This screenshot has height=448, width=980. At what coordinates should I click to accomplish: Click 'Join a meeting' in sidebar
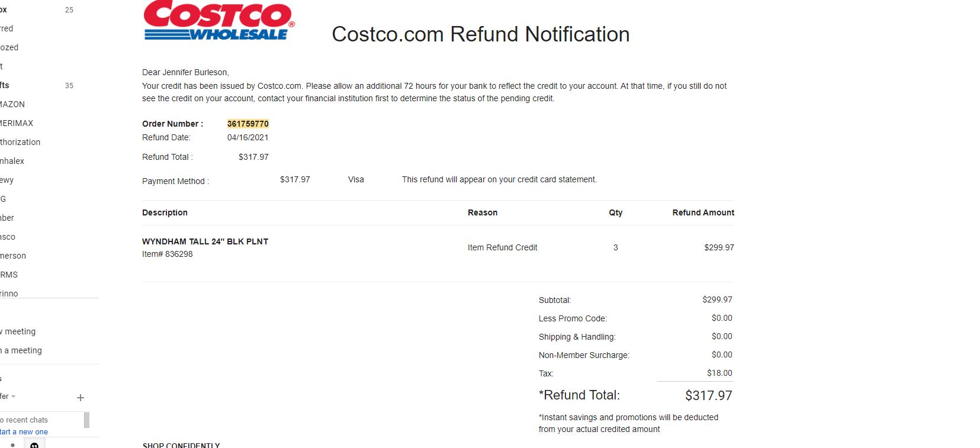point(21,350)
